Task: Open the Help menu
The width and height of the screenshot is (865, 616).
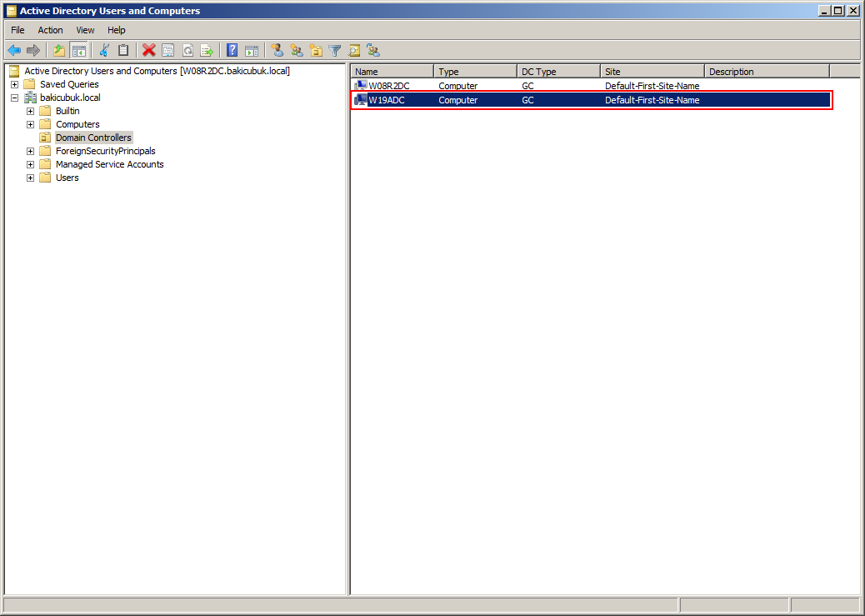Action: pyautogui.click(x=117, y=30)
